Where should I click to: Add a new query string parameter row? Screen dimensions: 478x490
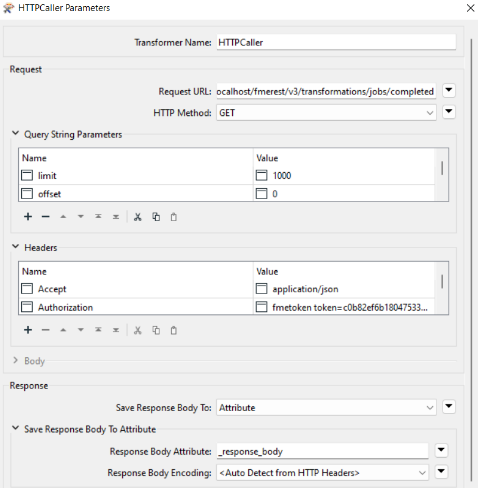click(28, 217)
